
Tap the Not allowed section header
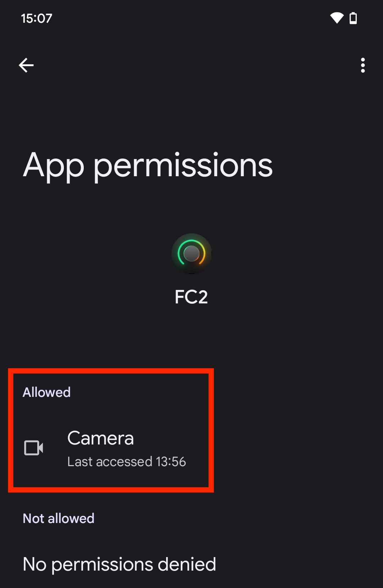pos(59,518)
